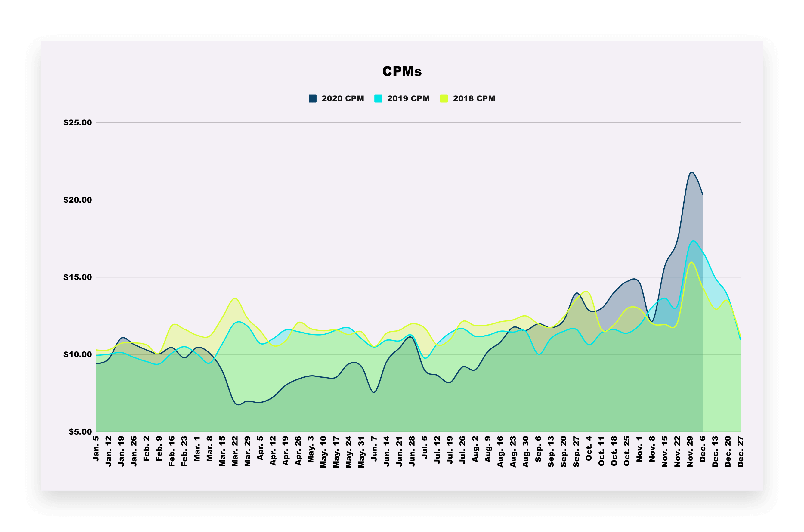Click the 'Nov. 15' x-axis label
The height and width of the screenshot is (532, 804).
665,452
